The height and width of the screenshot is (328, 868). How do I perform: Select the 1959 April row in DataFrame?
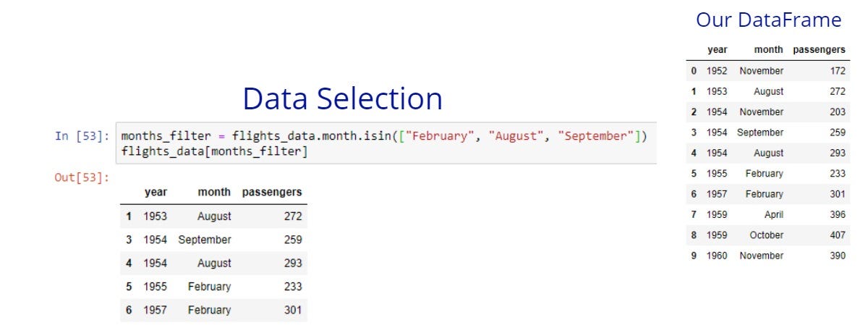click(768, 214)
